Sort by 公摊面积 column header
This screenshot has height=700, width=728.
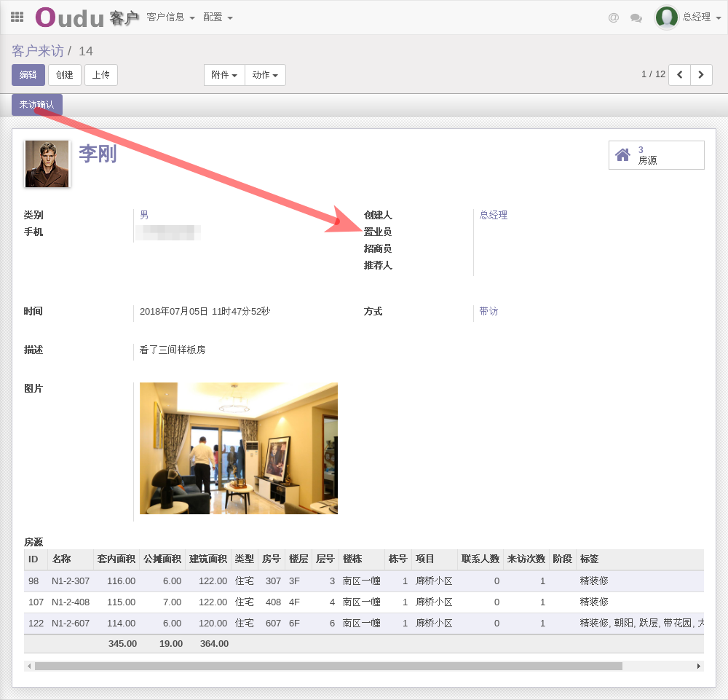coord(162,559)
